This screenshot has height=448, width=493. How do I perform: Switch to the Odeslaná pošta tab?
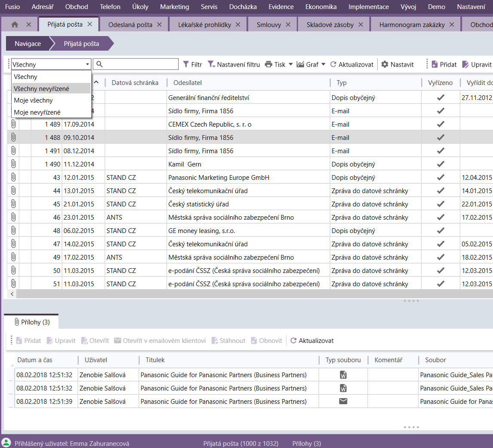click(x=130, y=24)
